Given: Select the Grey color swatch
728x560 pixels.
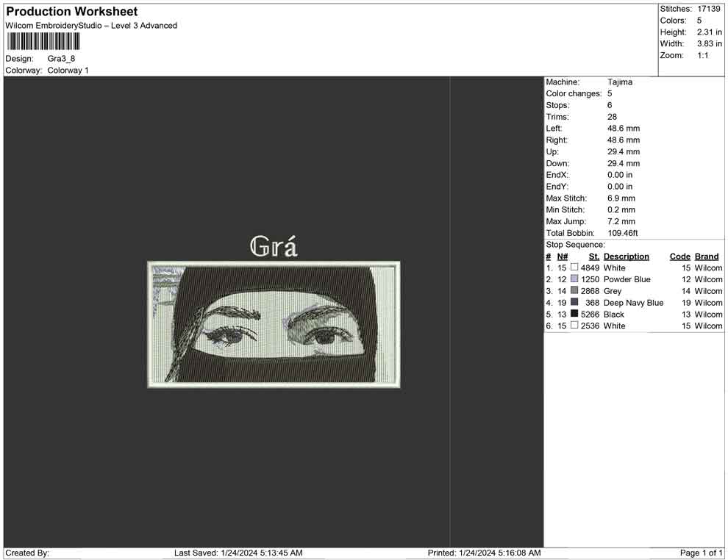Looking at the screenshot, I should 574,290.
